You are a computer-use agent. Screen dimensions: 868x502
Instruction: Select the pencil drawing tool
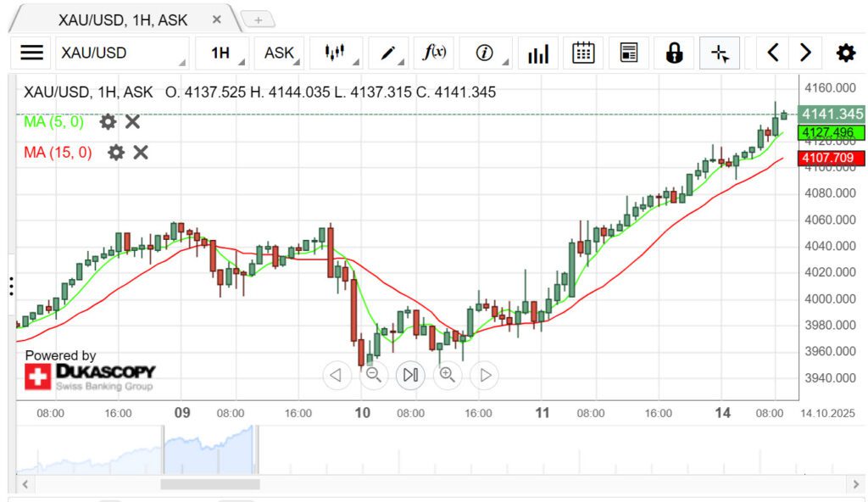(388, 53)
